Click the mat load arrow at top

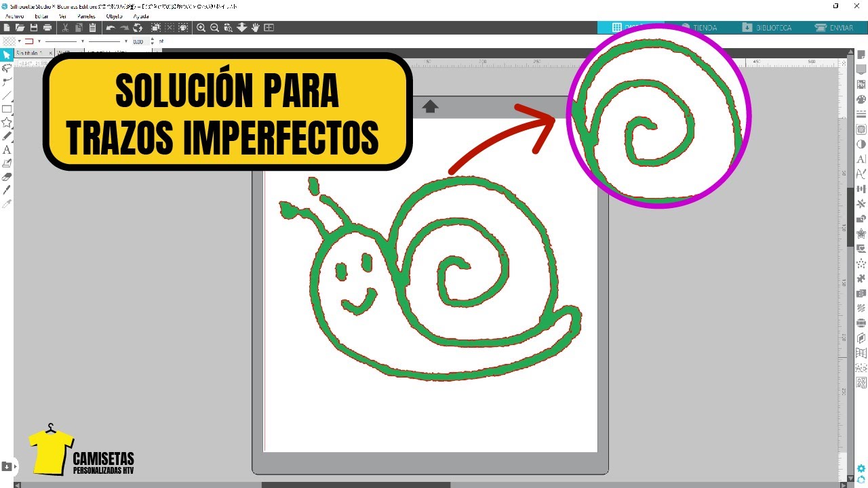pyautogui.click(x=430, y=106)
